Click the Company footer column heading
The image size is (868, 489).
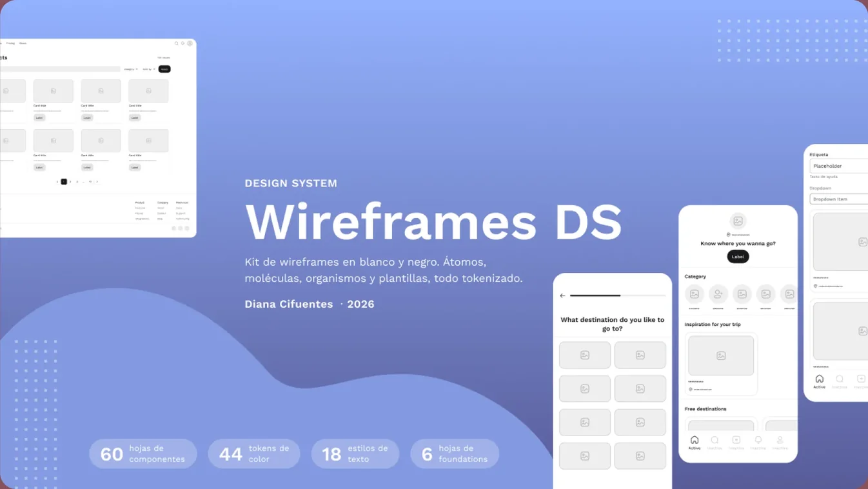(x=163, y=203)
